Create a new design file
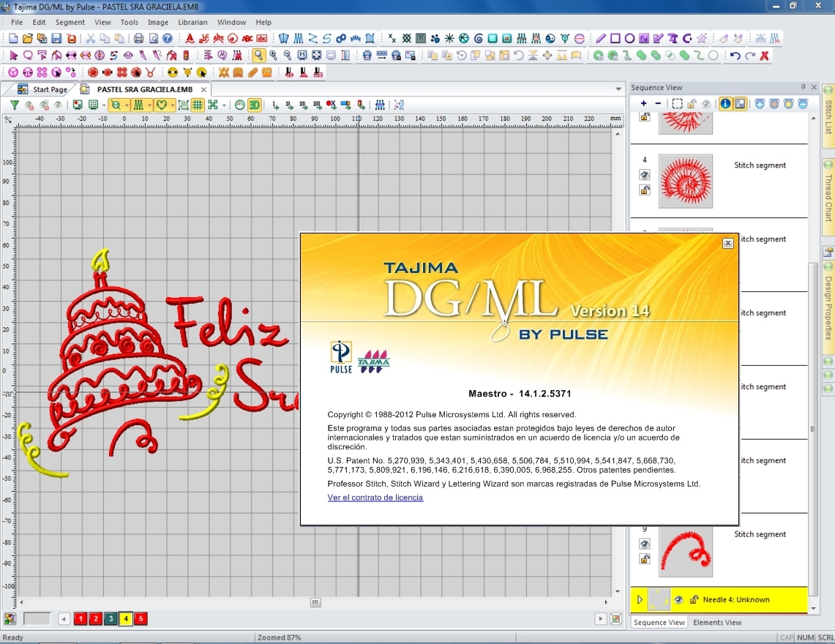The height and width of the screenshot is (644, 835). click(x=13, y=38)
